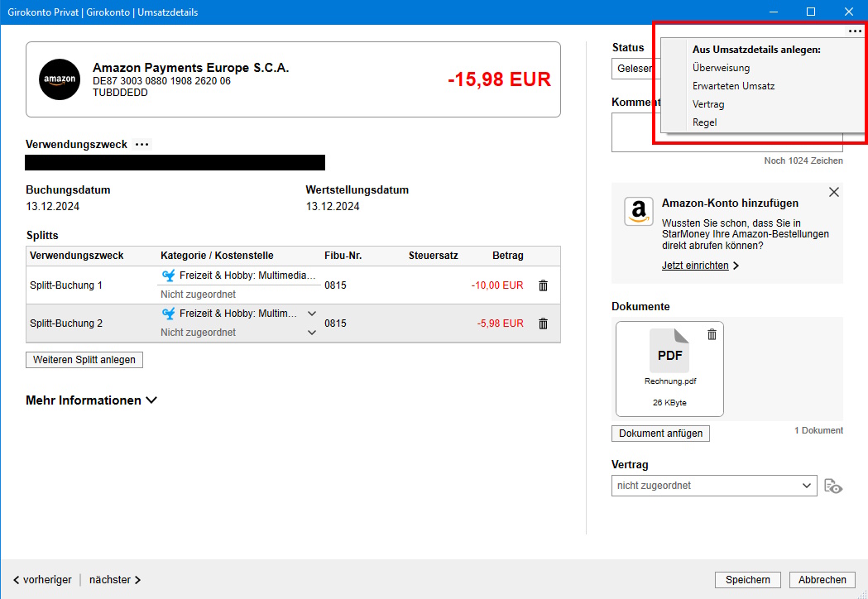The height and width of the screenshot is (599, 868).
Task: Go to vorheriger transaction
Action: click(42, 580)
